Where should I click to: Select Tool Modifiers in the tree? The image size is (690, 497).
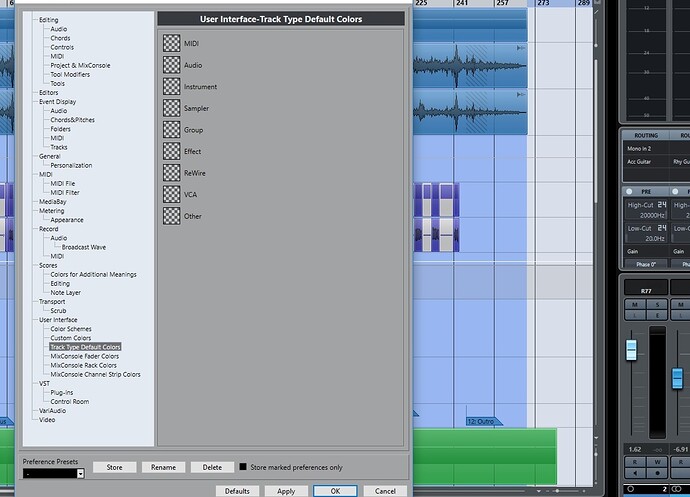(x=70, y=74)
